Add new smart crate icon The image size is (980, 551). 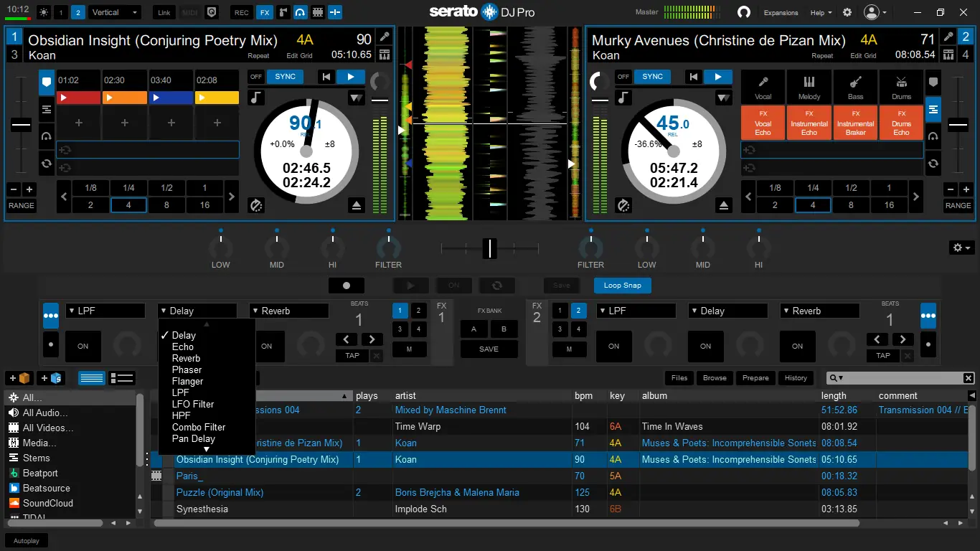(x=51, y=378)
